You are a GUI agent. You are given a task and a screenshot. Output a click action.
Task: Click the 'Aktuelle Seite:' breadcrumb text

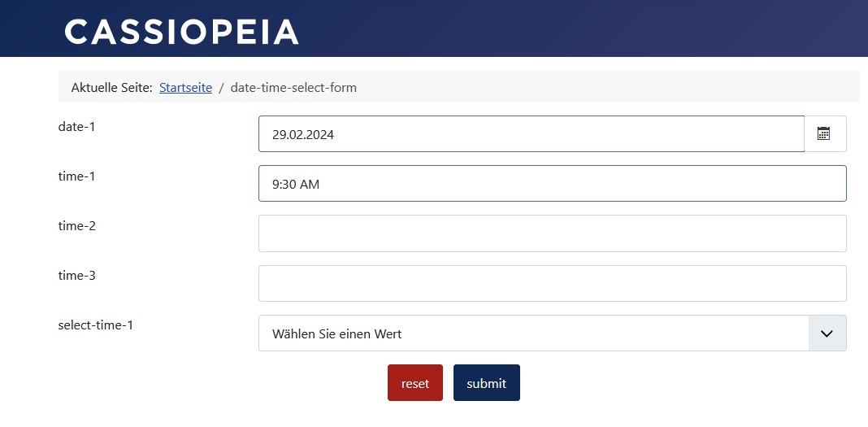point(111,87)
